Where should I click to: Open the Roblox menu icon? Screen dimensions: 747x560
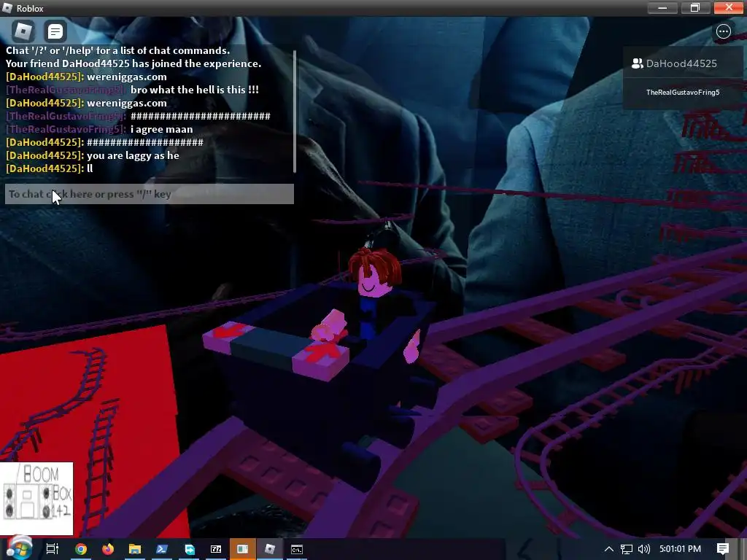(x=23, y=31)
